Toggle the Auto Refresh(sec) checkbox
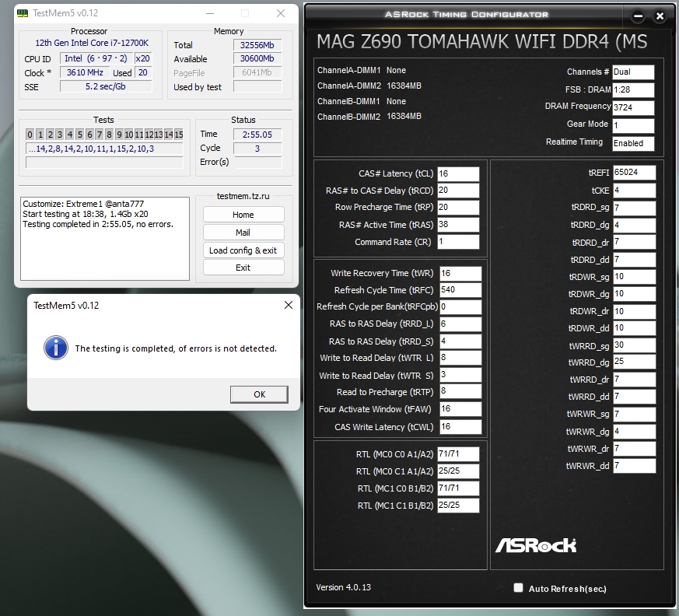The width and height of the screenshot is (679, 616). (x=518, y=587)
